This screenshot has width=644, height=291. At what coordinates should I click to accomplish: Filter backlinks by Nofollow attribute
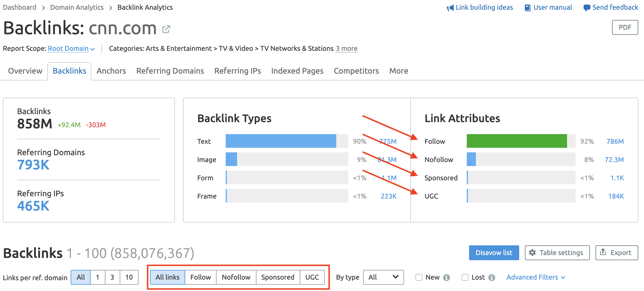point(236,277)
